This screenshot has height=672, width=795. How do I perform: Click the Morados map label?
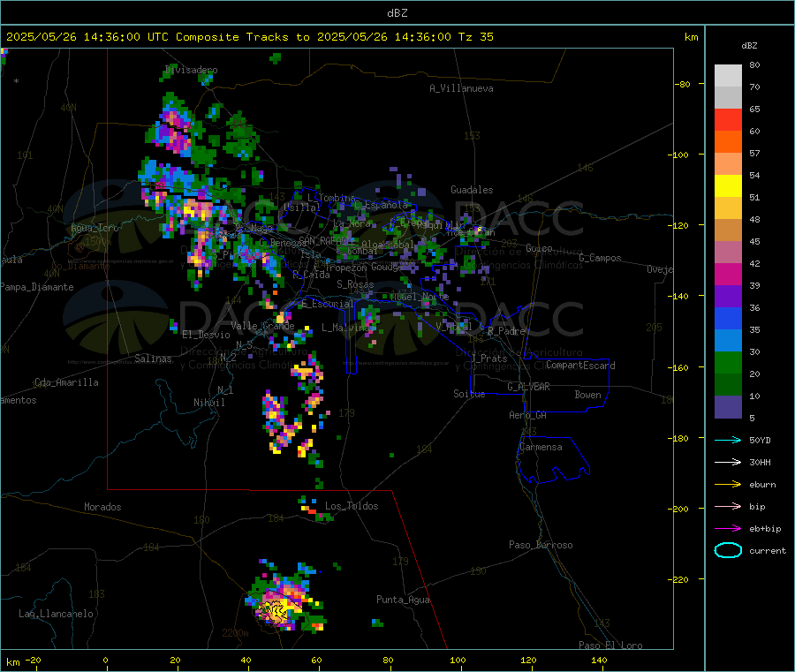[x=102, y=507]
